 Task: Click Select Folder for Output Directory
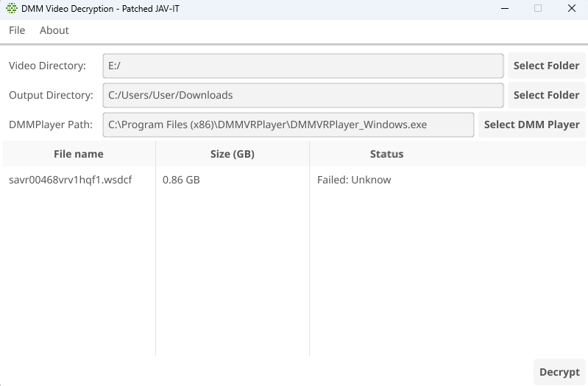click(x=546, y=95)
